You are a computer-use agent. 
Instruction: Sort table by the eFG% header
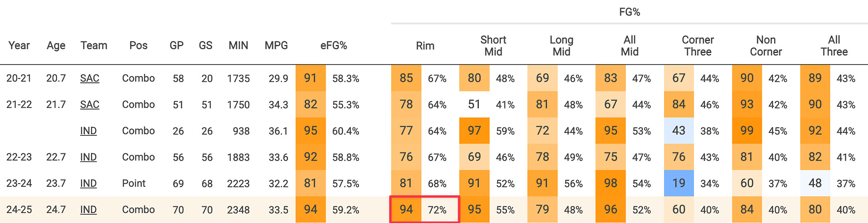(x=334, y=45)
